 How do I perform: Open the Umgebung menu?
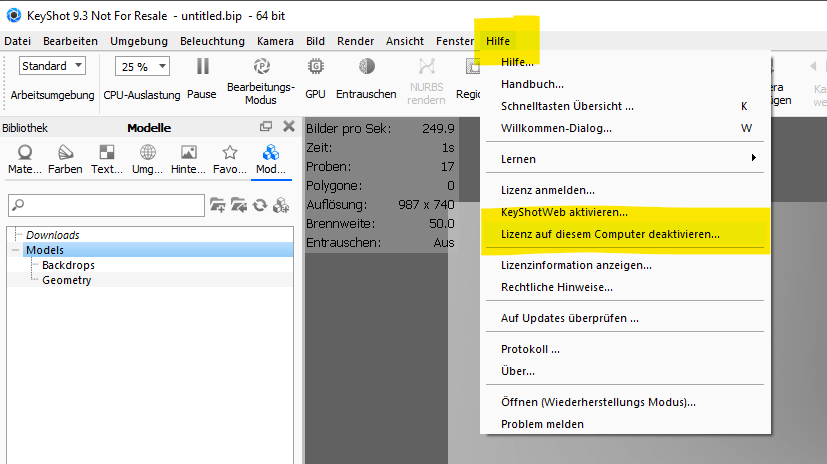pos(139,41)
